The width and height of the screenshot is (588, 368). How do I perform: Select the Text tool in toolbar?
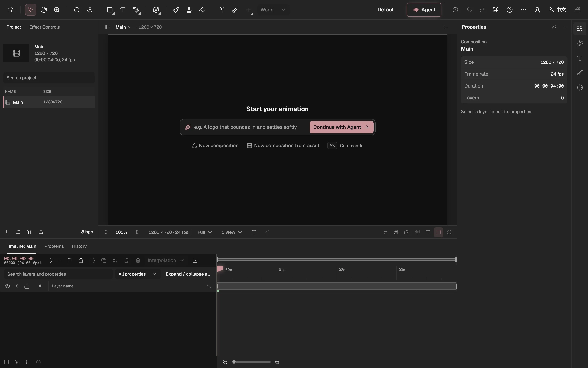tap(123, 10)
